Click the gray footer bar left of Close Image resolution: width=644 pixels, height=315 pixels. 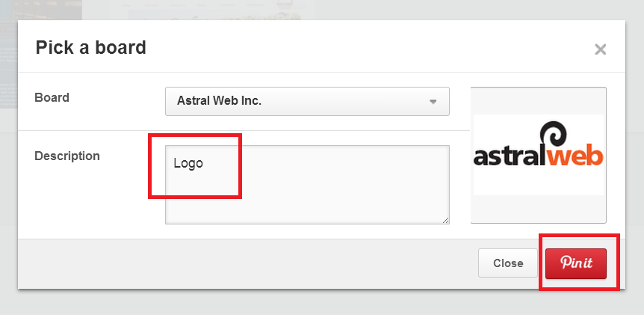click(247, 263)
